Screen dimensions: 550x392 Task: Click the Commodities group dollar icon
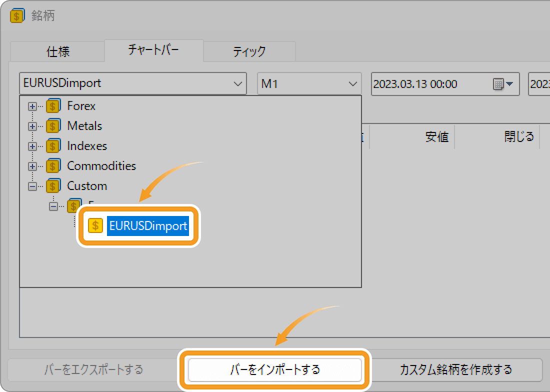pos(53,166)
